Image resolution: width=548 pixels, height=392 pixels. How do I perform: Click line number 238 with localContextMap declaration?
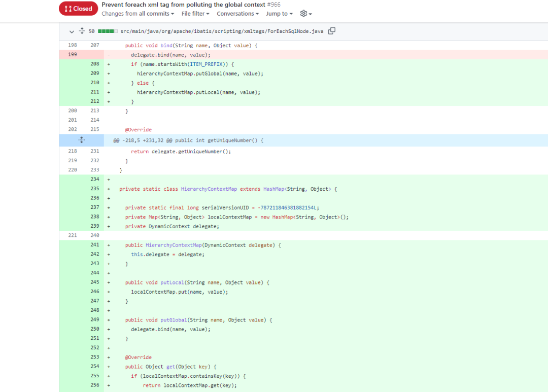(x=95, y=217)
